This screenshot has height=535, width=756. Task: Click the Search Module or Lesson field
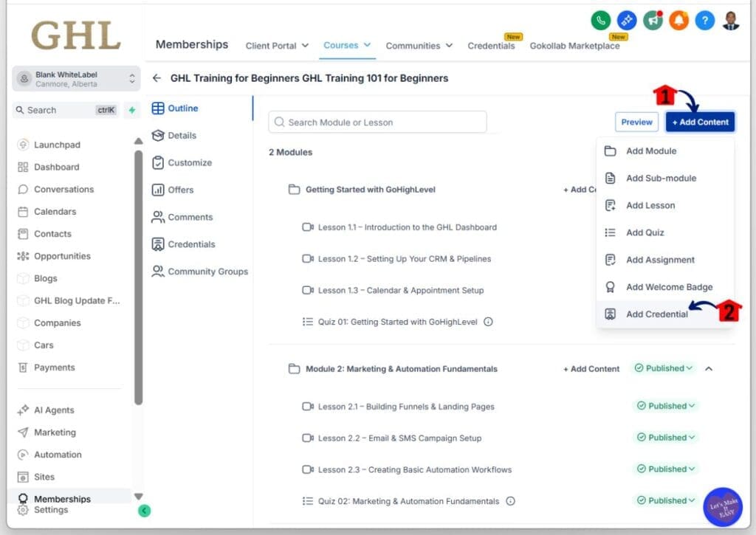(x=377, y=122)
